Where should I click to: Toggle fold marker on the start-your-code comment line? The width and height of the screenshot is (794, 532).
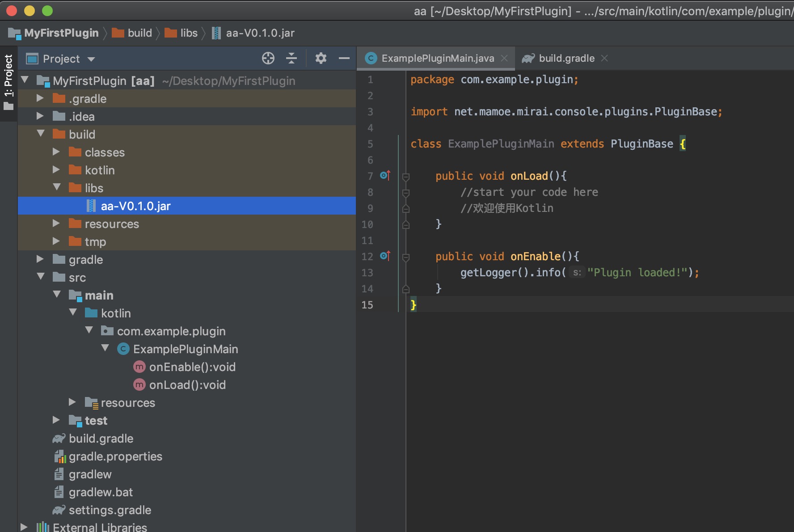pos(406,193)
